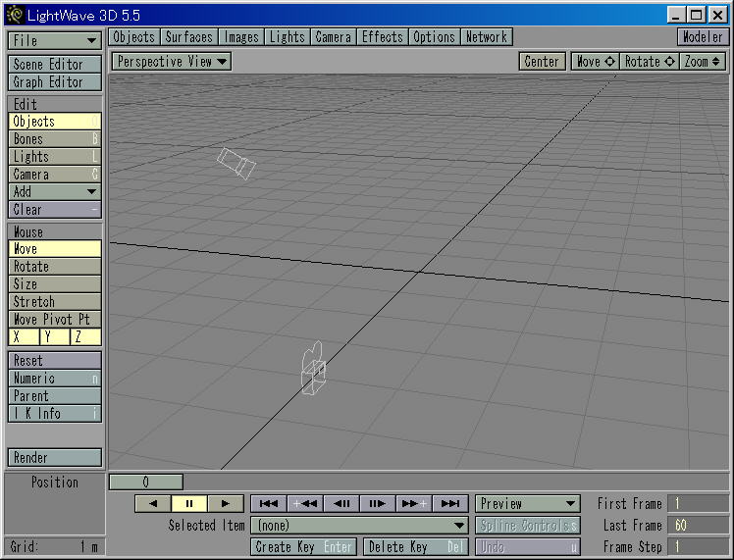Image resolution: width=734 pixels, height=560 pixels.
Task: Click the play forward arrow button
Action: 226,504
